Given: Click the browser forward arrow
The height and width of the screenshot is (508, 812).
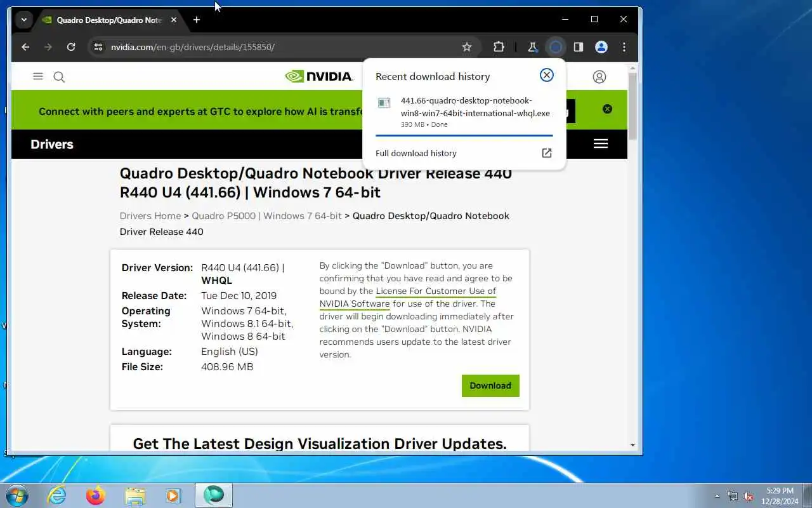Looking at the screenshot, I should [x=48, y=47].
